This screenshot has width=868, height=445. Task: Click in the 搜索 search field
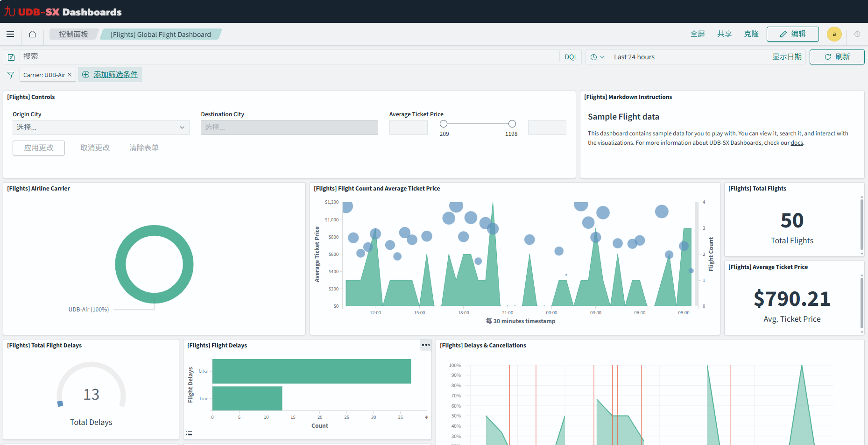coord(289,57)
